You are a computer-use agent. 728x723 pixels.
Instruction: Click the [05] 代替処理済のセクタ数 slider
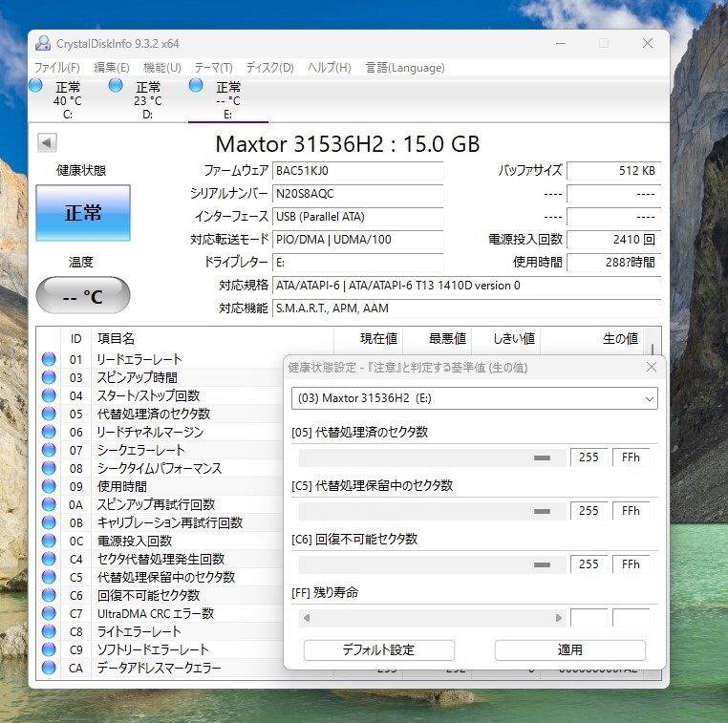[x=432, y=457]
